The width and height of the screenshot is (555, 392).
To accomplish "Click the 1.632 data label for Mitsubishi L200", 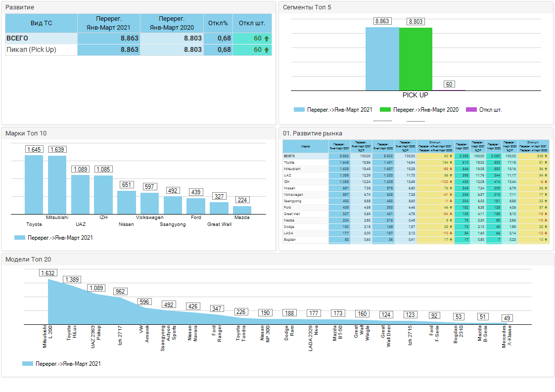I will [48, 273].
